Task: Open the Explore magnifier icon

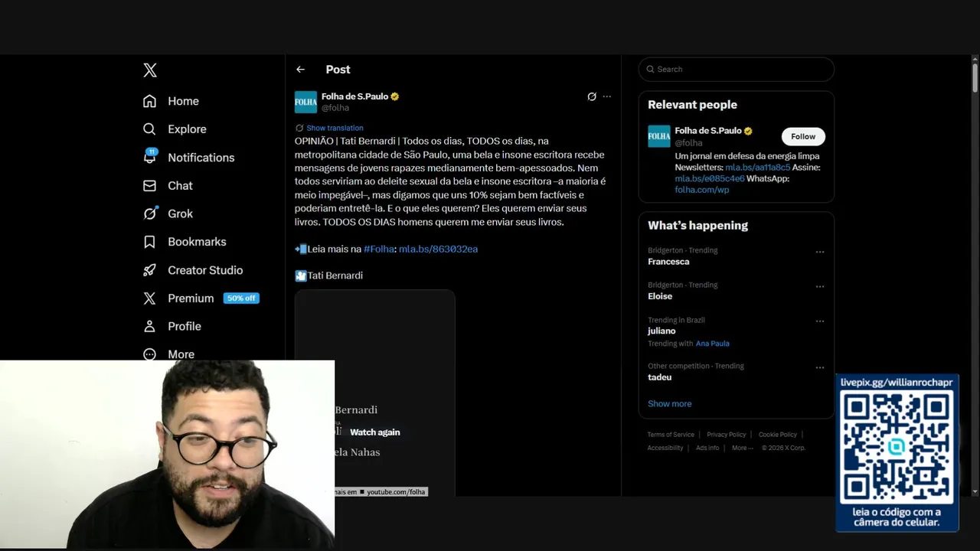Action: point(150,129)
